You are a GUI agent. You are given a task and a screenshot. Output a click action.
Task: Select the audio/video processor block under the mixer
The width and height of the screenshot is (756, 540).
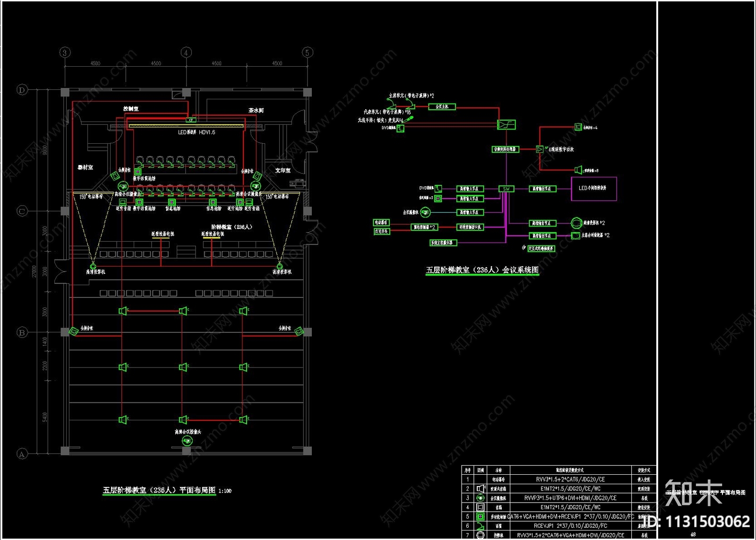506,149
